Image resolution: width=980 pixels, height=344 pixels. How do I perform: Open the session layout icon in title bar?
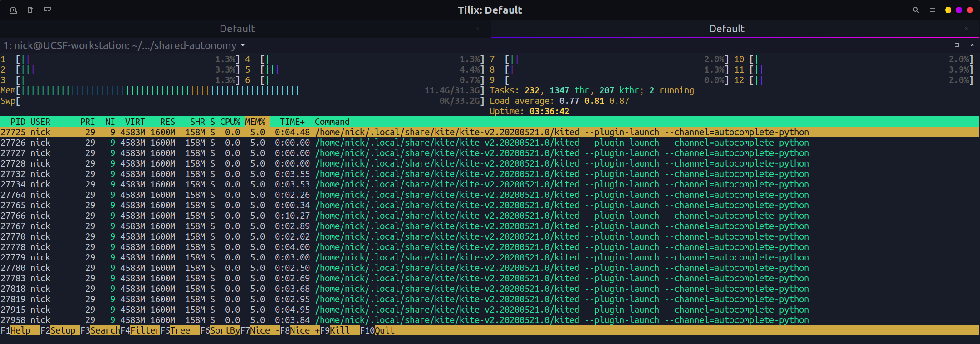pyautogui.click(x=13, y=10)
